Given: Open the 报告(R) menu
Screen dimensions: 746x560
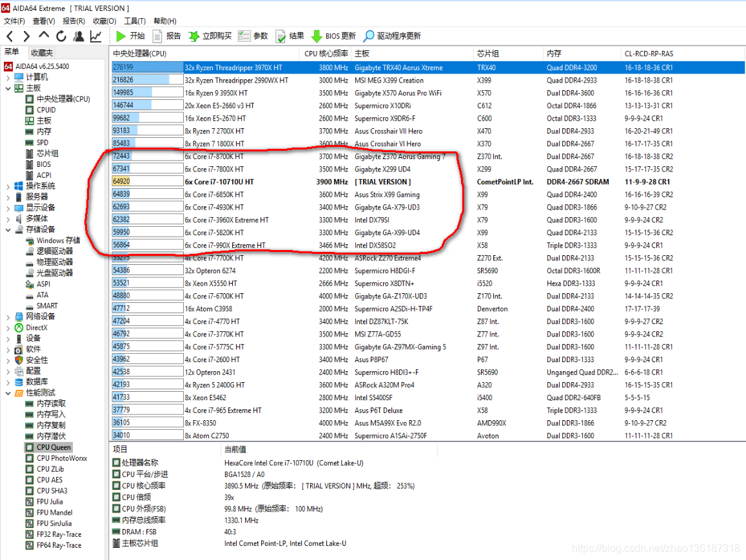Looking at the screenshot, I should (74, 21).
